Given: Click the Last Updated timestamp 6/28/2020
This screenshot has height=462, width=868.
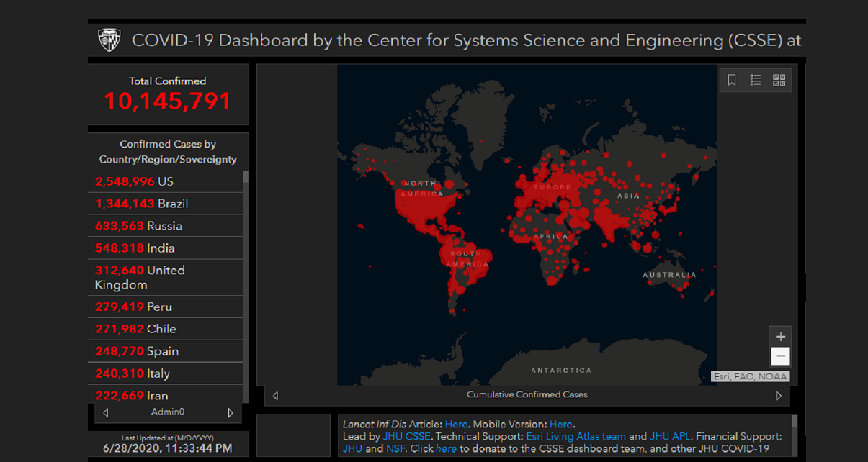Looking at the screenshot, I should tap(168, 448).
